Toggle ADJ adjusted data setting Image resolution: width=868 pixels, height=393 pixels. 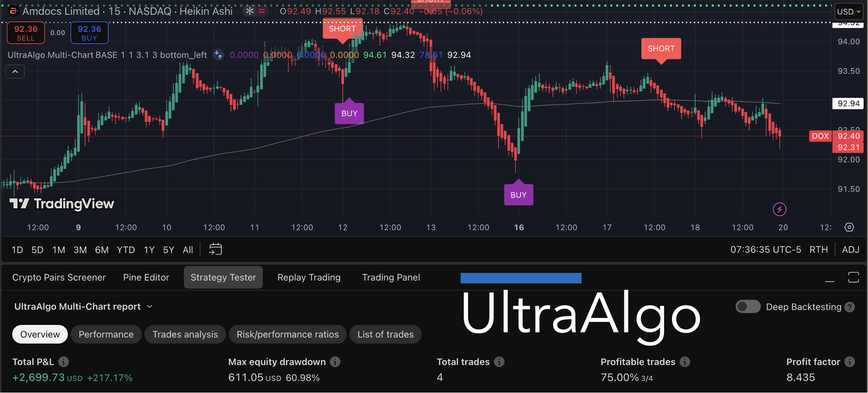click(851, 250)
